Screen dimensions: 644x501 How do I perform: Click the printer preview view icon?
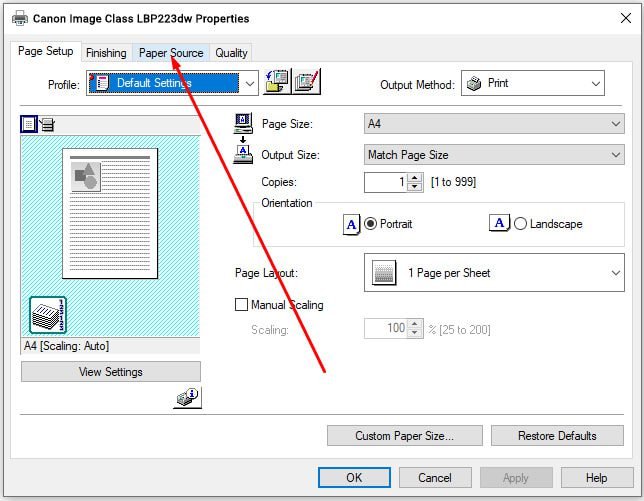click(x=46, y=124)
